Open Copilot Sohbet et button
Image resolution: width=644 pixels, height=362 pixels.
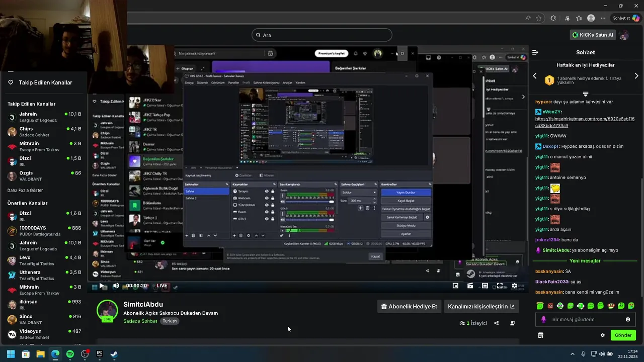(x=626, y=18)
